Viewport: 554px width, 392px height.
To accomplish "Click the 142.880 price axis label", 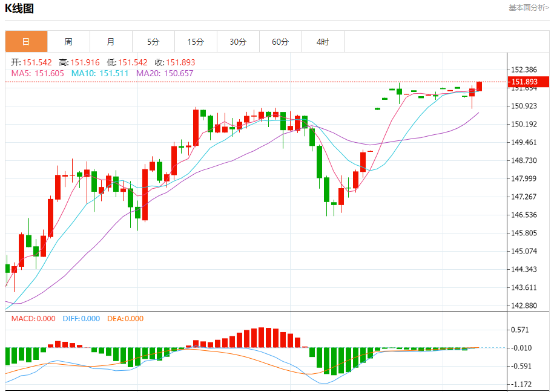I will 524,305.
